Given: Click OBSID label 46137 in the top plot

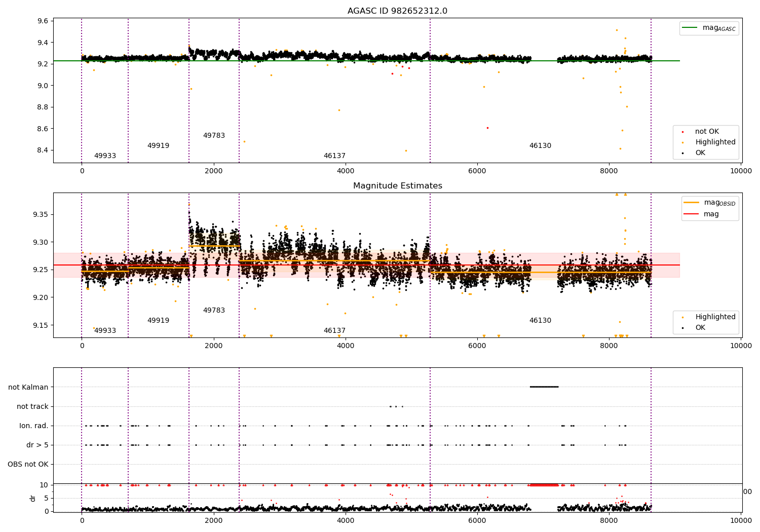Looking at the screenshot, I should tap(334, 156).
